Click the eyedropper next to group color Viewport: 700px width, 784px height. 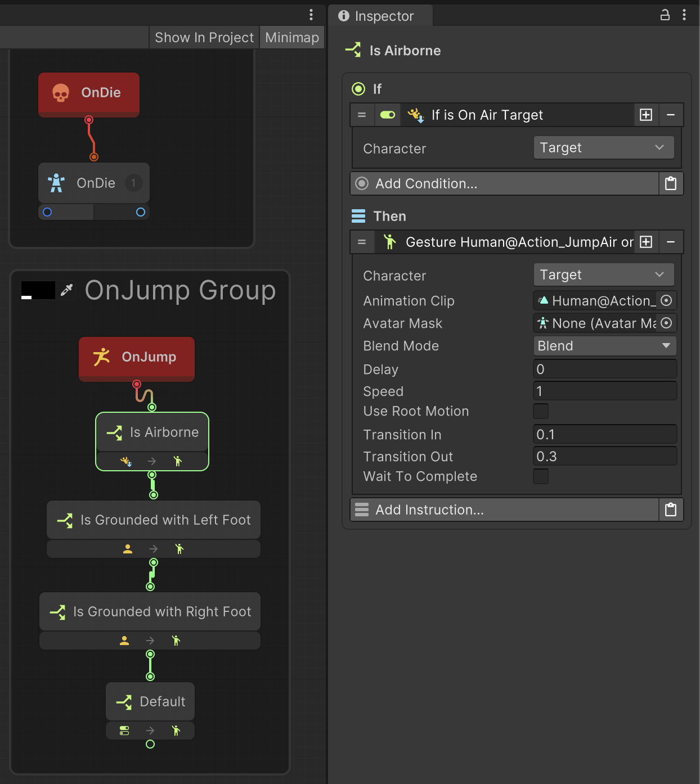(x=67, y=290)
